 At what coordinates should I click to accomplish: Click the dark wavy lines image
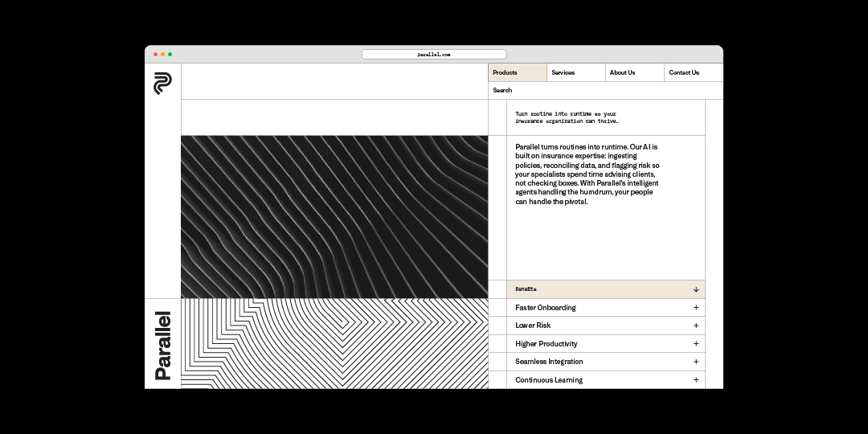point(334,217)
